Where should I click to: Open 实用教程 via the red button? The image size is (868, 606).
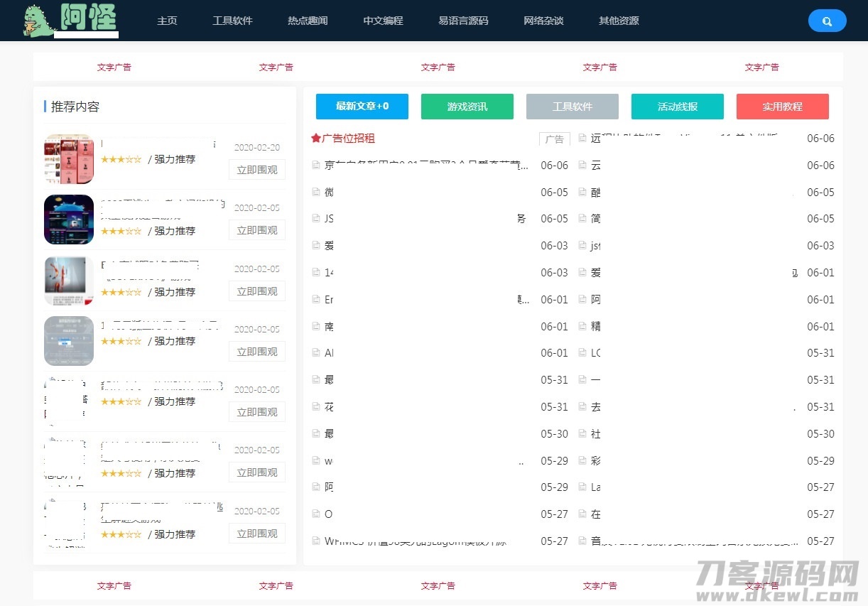782,106
